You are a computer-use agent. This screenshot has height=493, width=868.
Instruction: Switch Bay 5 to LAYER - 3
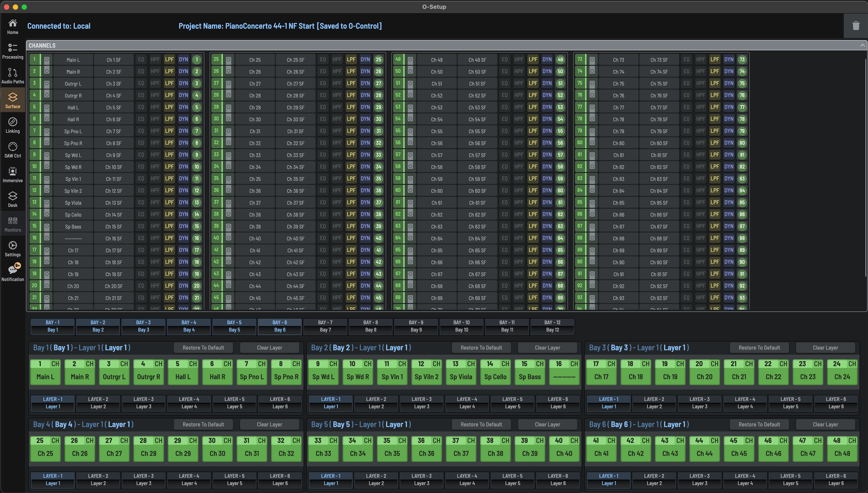coord(422,480)
